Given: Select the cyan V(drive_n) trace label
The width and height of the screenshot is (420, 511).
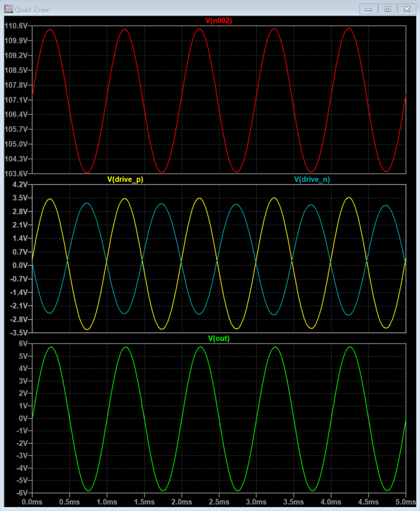Looking at the screenshot, I should 312,179.
